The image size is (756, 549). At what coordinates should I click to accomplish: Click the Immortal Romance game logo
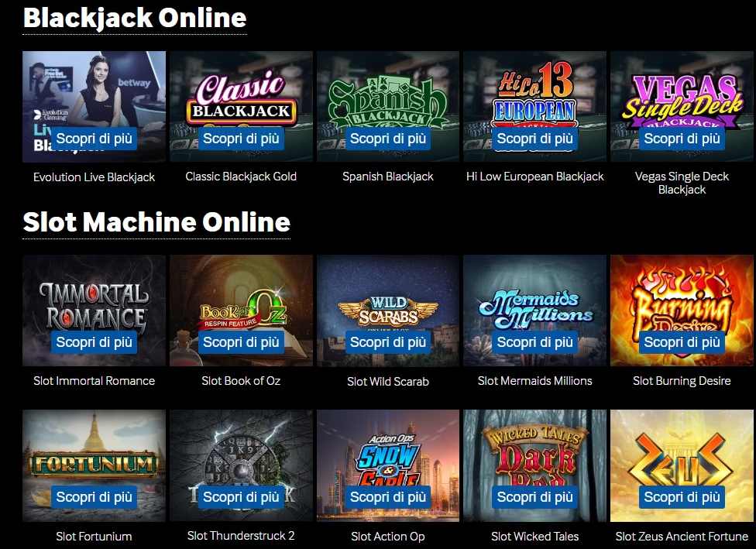(94, 306)
